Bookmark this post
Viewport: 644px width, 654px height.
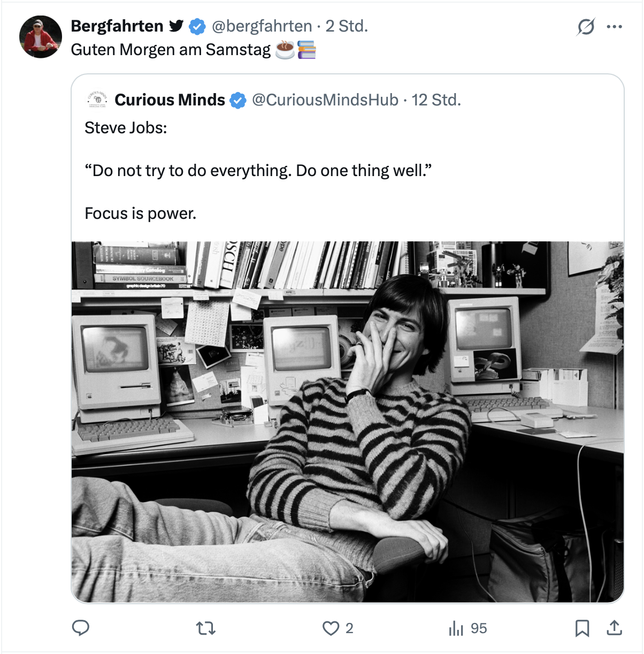point(582,628)
